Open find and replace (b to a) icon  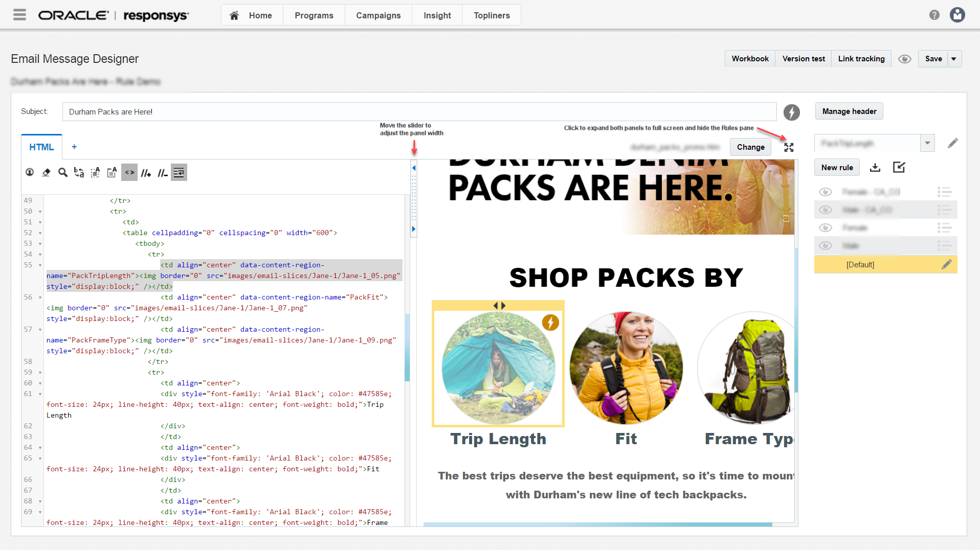click(x=79, y=173)
